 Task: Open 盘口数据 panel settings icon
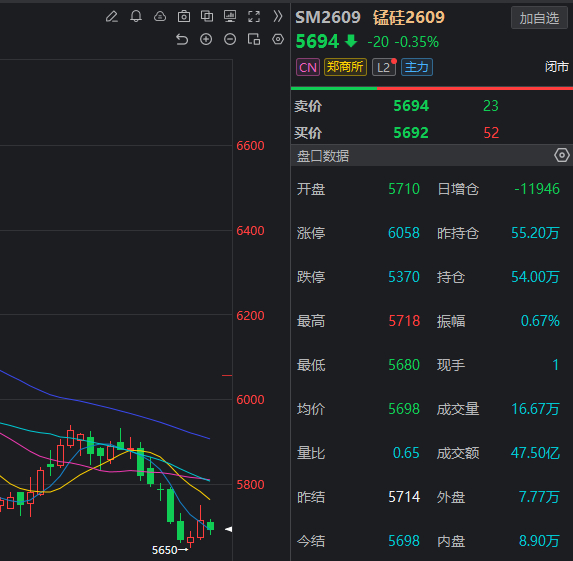(562, 155)
